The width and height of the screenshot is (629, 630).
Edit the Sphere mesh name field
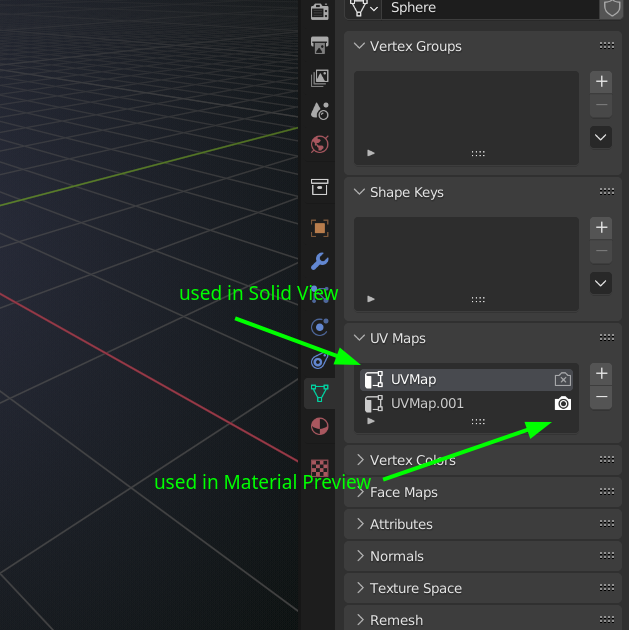[490, 8]
